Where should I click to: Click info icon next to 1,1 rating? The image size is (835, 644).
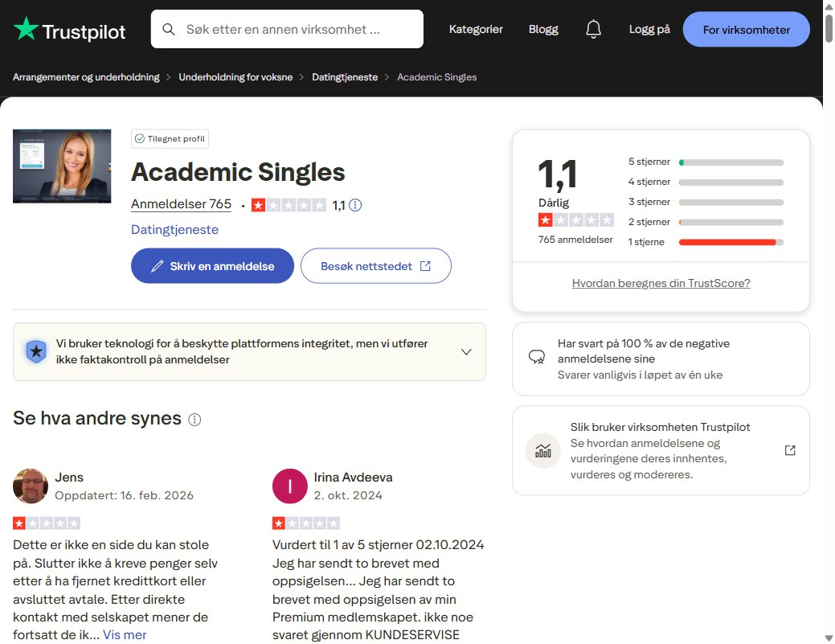tap(355, 205)
